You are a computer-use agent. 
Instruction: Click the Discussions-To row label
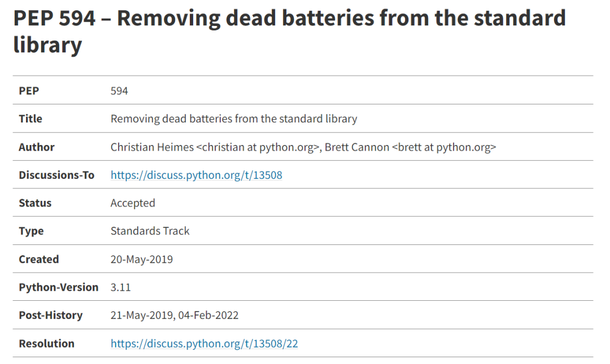[56, 175]
